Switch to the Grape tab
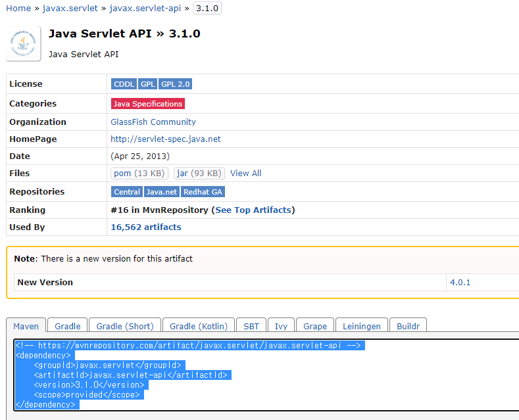The width and height of the screenshot is (519, 420). [315, 326]
